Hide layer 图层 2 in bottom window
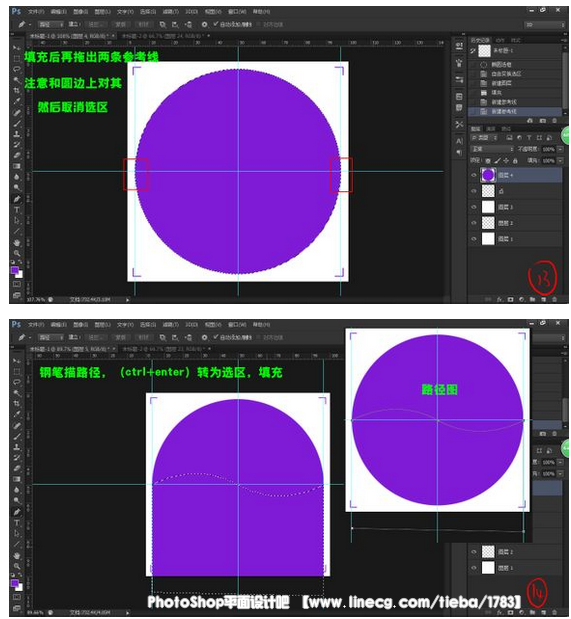This screenshot has height=619, width=571. click(474, 552)
